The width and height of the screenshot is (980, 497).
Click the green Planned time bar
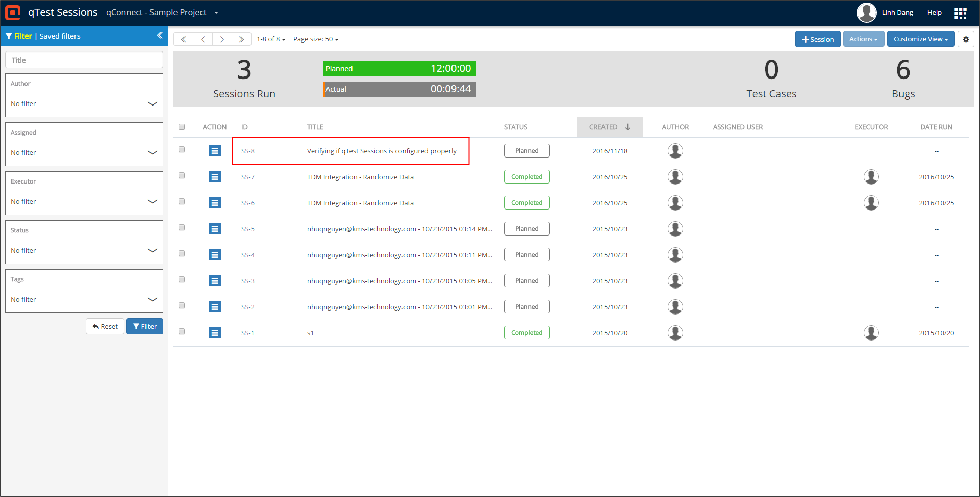point(399,69)
